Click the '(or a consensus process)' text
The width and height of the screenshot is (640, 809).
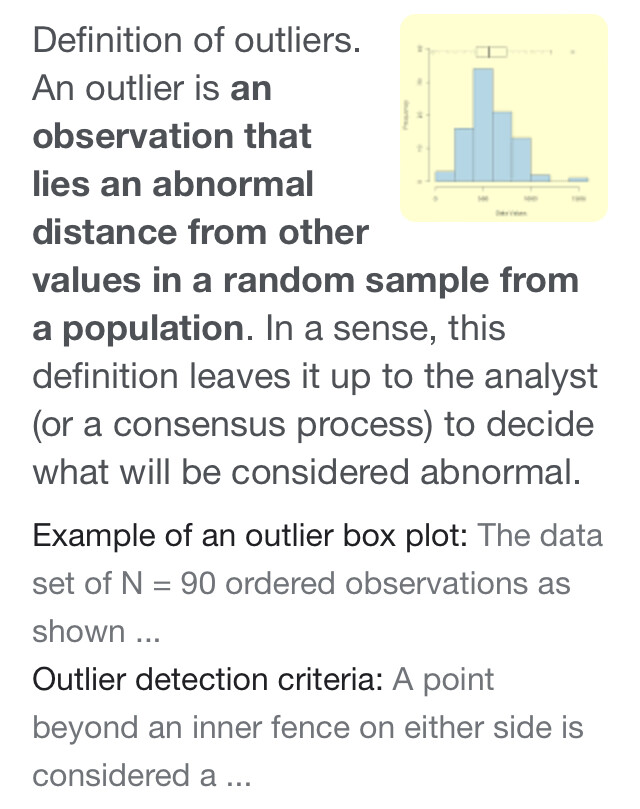pos(232,425)
